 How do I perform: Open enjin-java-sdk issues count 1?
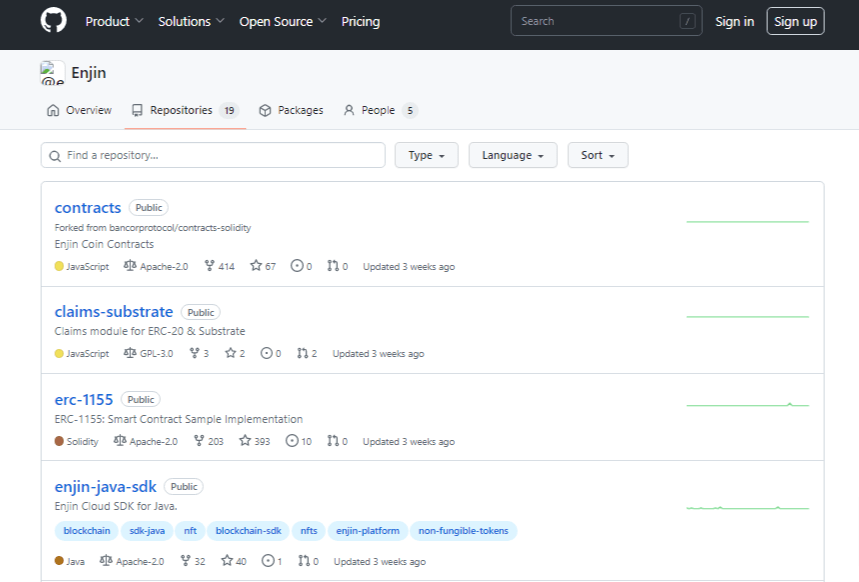272,561
